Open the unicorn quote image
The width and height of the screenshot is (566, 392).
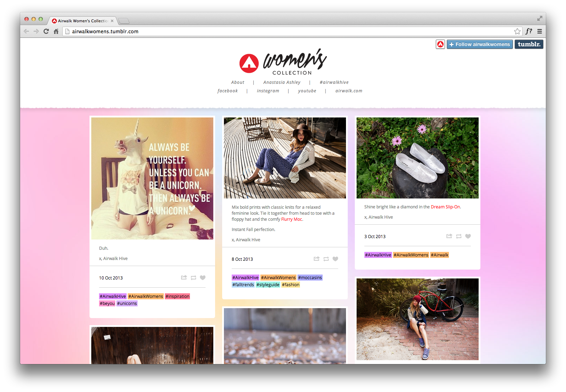point(152,178)
